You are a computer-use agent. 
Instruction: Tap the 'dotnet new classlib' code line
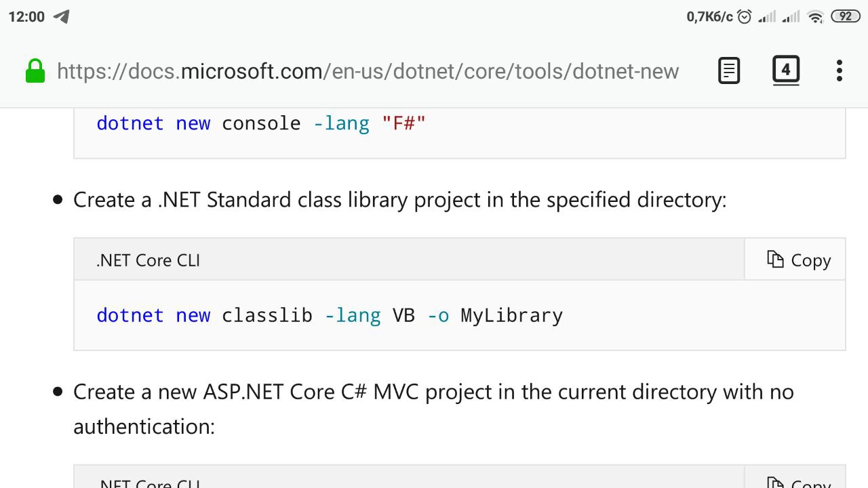[x=330, y=315]
